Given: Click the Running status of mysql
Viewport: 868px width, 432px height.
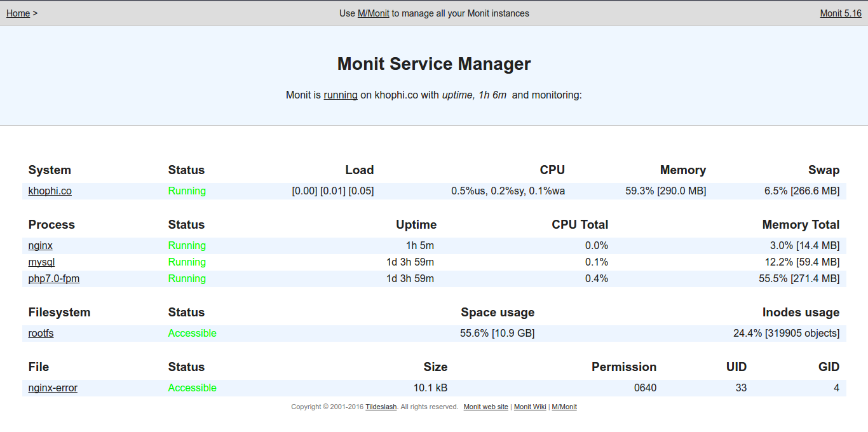Looking at the screenshot, I should 187,262.
